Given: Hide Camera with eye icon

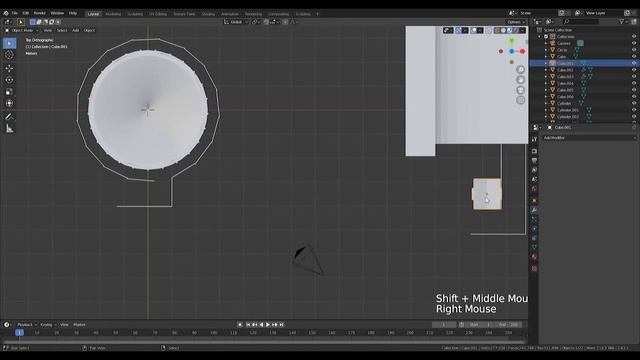Looking at the screenshot, I should pos(634,43).
